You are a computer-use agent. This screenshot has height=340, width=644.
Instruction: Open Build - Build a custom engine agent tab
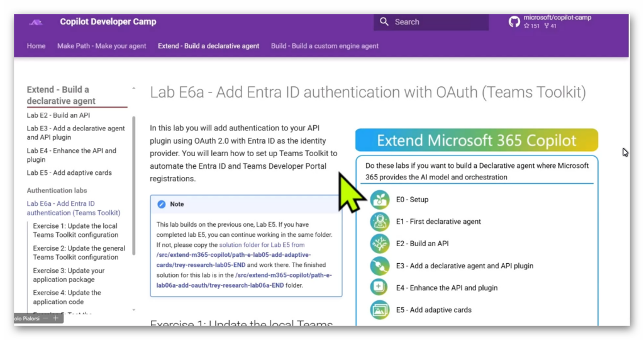[x=325, y=46]
